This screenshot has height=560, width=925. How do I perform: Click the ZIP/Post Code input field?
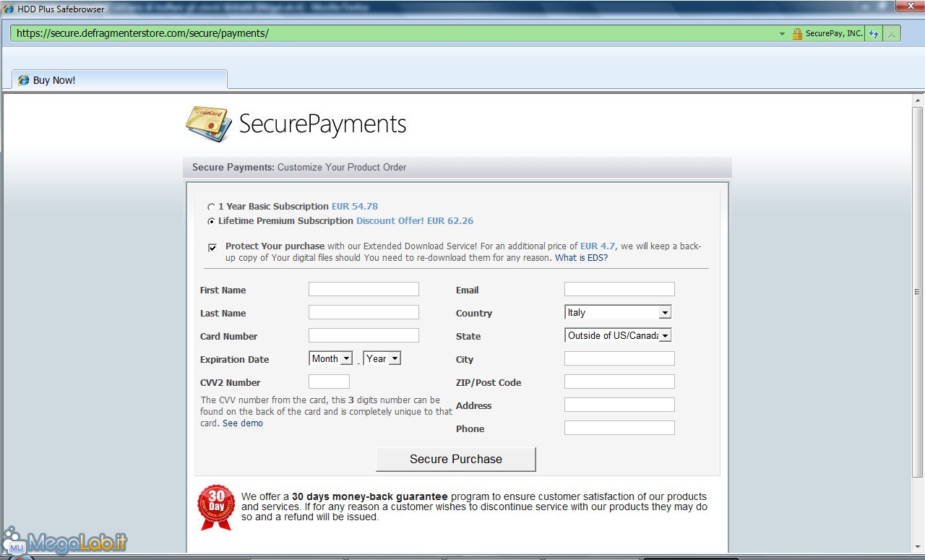(x=619, y=382)
